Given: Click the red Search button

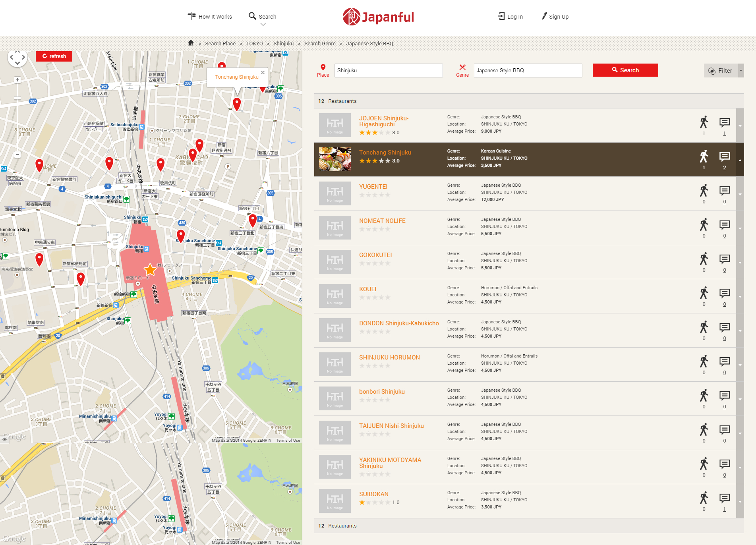Looking at the screenshot, I should click(625, 70).
